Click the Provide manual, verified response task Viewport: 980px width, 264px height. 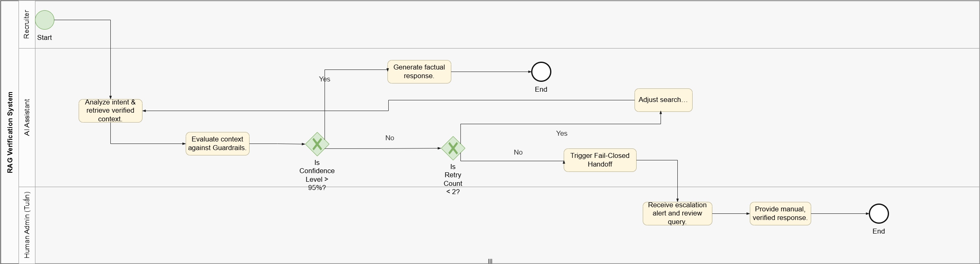(x=780, y=213)
